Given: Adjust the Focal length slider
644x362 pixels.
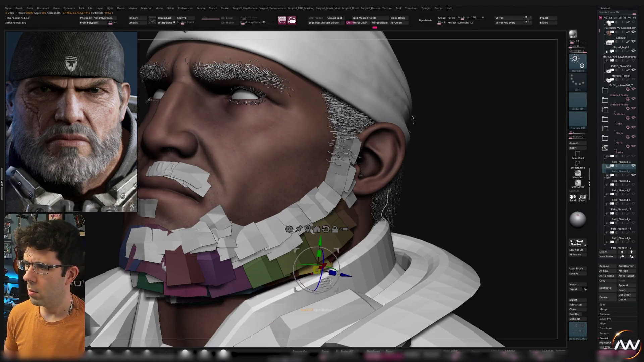Looking at the screenshot, I should (x=253, y=22).
